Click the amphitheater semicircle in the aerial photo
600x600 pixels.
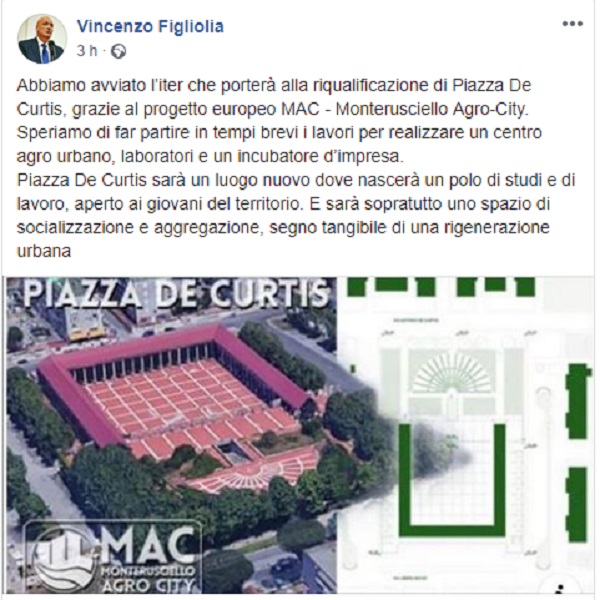253,471
